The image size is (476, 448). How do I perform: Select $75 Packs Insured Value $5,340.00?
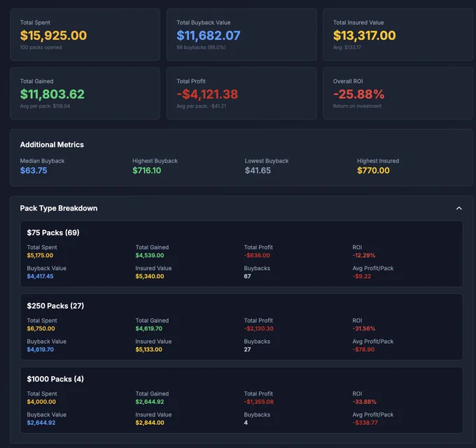pos(150,276)
